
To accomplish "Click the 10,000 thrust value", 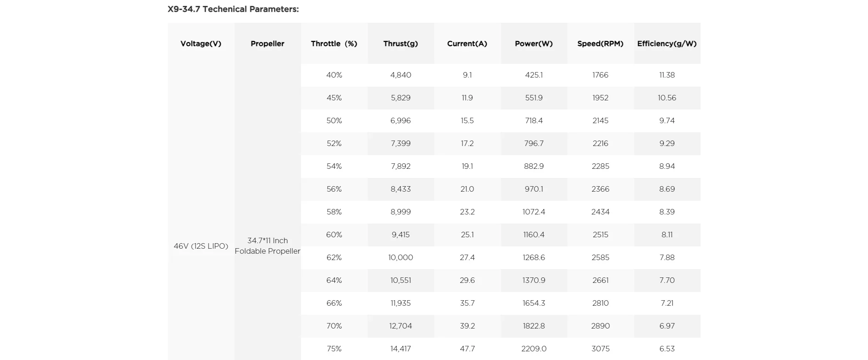I will [400, 257].
